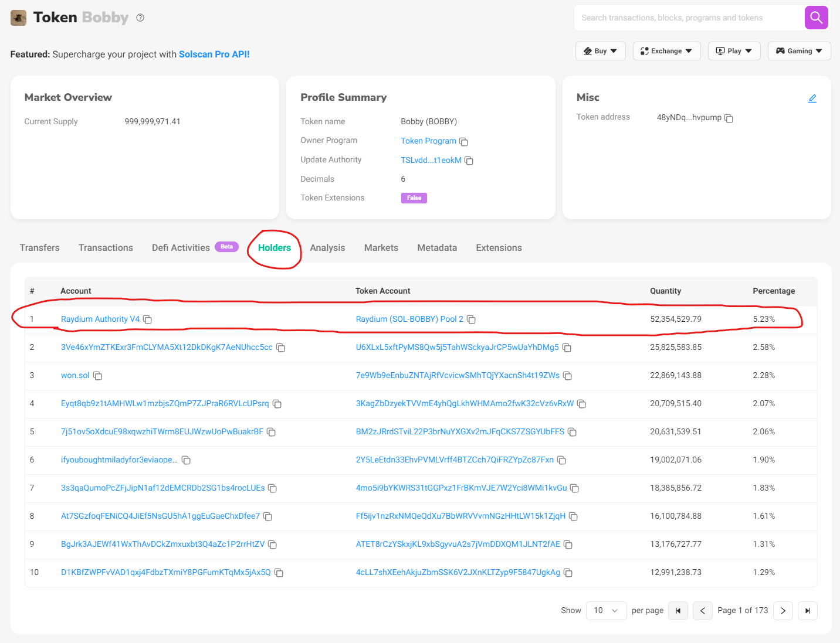Copy the Eyqt8qb9z1tAMHWLw1 account address
The height and width of the screenshot is (643, 840).
coord(277,404)
